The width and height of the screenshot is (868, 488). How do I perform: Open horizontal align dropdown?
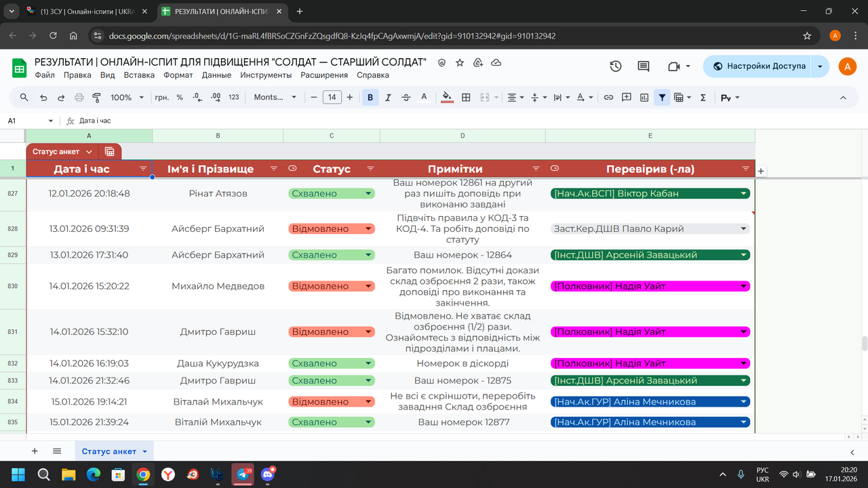[516, 98]
